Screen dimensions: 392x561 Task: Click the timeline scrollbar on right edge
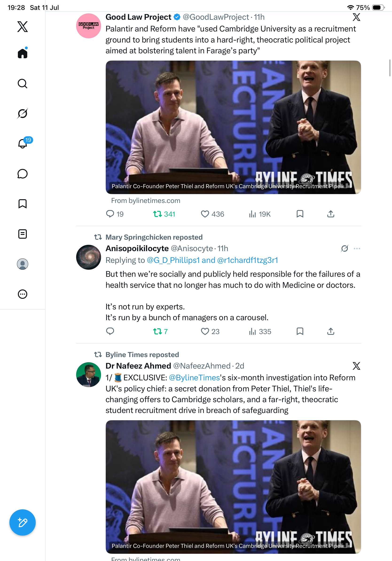(390, 68)
